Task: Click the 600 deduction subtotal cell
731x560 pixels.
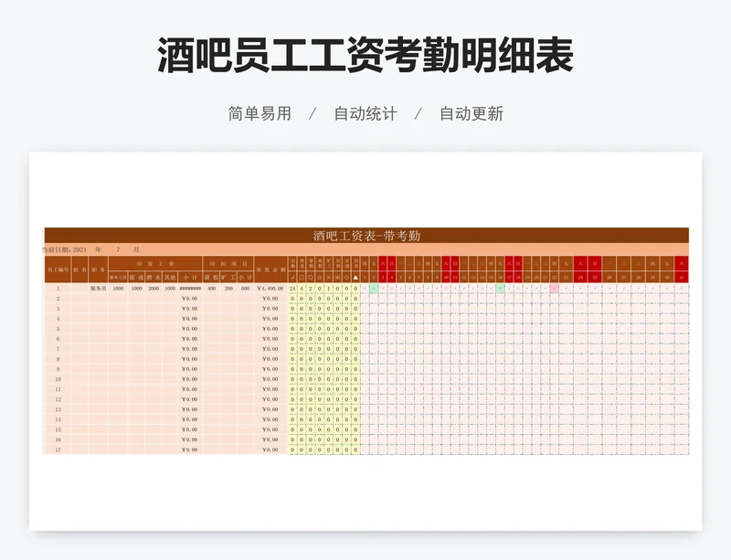Action: [245, 289]
